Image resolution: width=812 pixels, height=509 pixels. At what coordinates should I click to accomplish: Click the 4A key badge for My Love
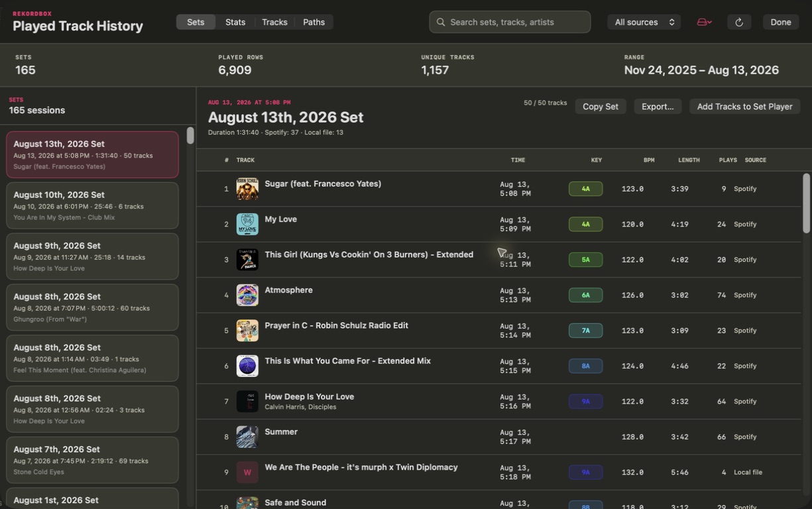[x=585, y=224]
